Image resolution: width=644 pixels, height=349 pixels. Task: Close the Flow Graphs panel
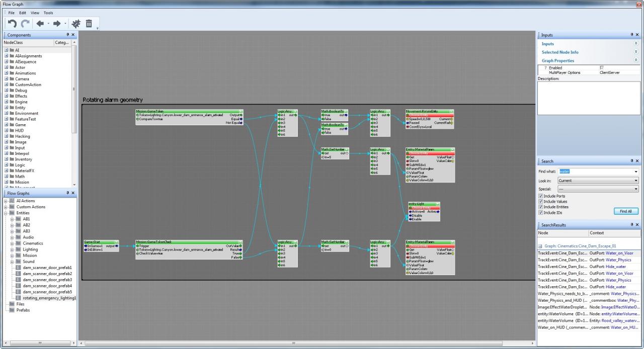(73, 193)
